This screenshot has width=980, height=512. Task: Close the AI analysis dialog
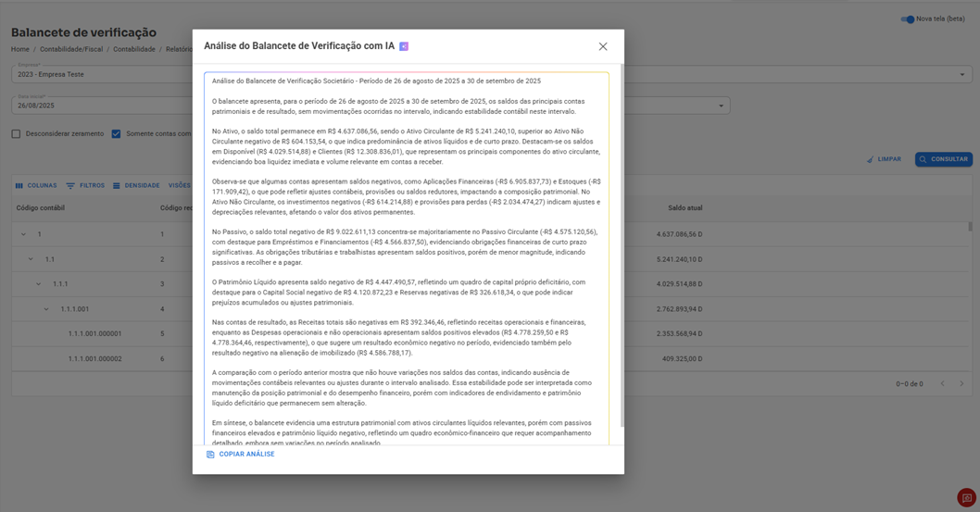tap(602, 47)
